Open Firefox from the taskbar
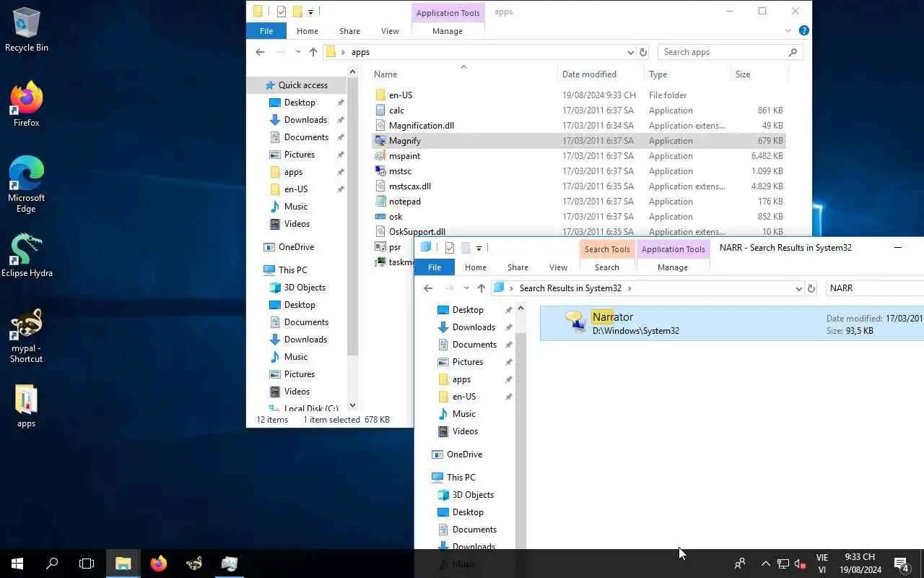Screen dimensions: 924x578 [x=158, y=564]
